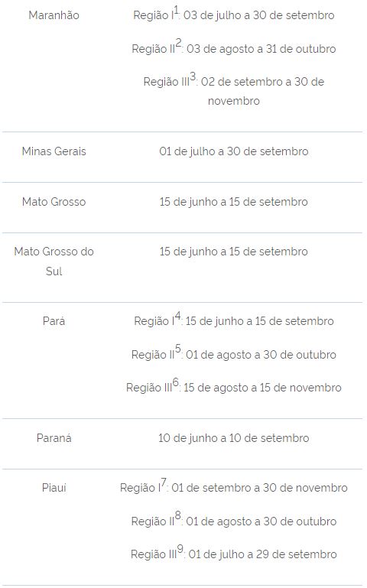367x588 pixels.
Task: Open footnote 4 in Pará Região I
Action: coord(177,316)
